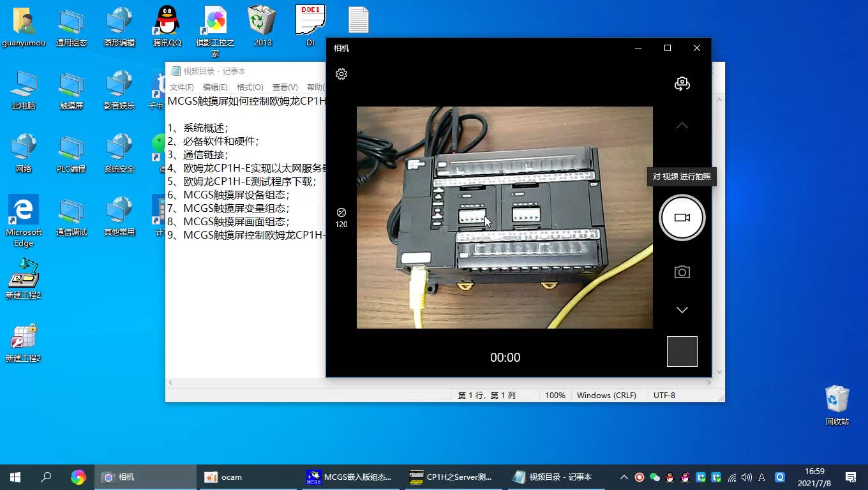Show hidden icons in the system tray
868x490 pixels.
[x=624, y=477]
